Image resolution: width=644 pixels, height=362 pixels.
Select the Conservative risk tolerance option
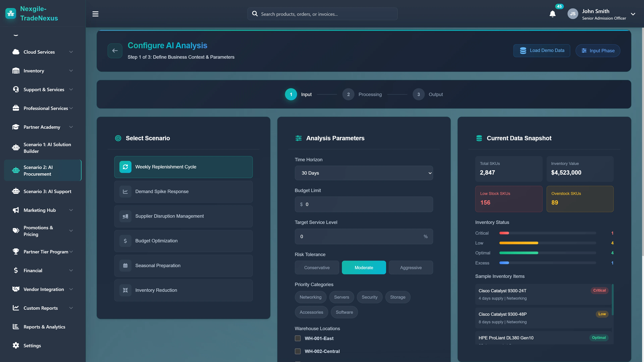317,267
